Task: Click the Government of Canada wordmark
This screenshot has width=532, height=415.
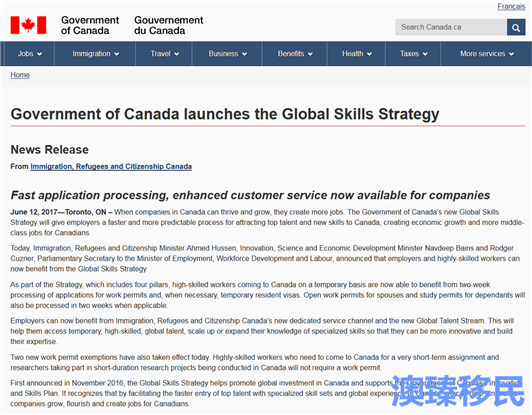Action: point(90,25)
